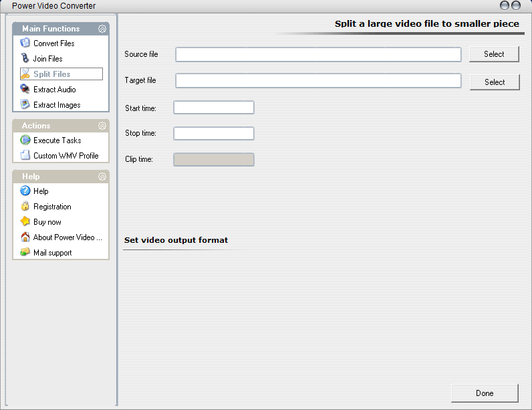
Task: Open the Buy now link
Action: click(47, 222)
